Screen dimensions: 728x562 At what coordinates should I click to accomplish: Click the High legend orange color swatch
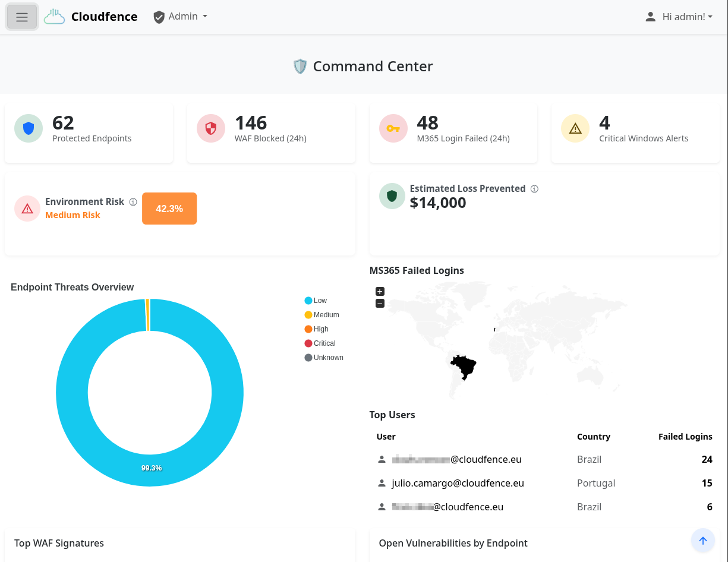tap(308, 329)
